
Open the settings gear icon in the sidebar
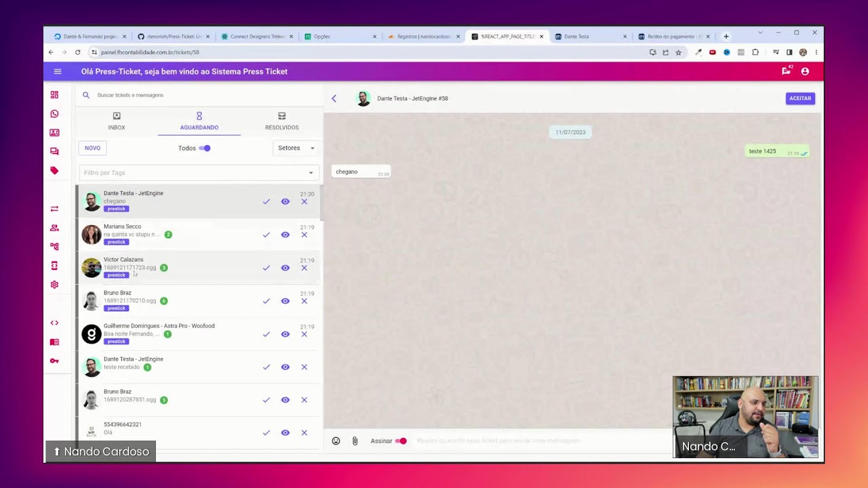(x=54, y=285)
